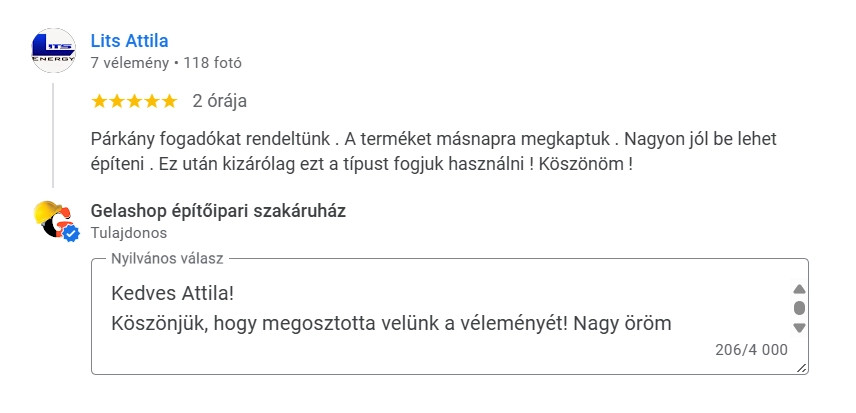Viewport: 856px width, 413px height.
Task: Click the Lits Energy profile avatar
Action: [x=53, y=50]
